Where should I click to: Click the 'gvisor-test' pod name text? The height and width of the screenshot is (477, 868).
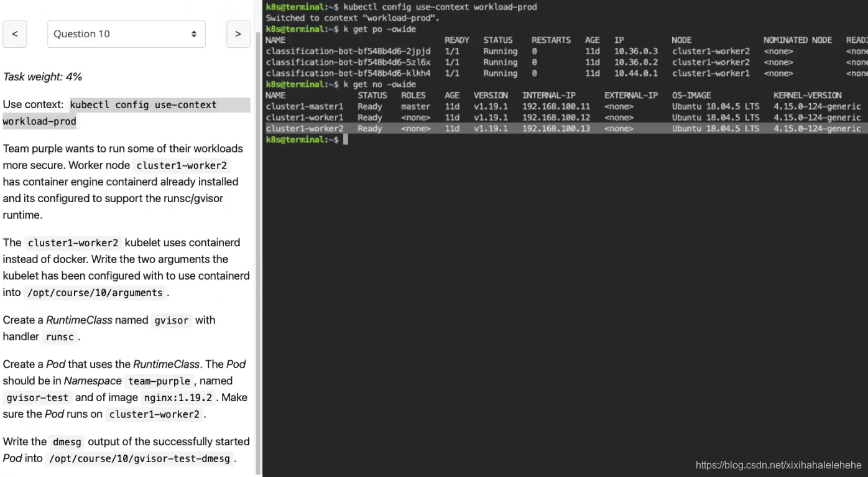point(37,398)
